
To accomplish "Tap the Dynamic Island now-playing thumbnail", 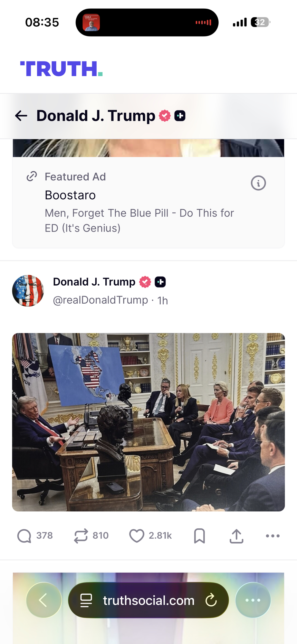I will [x=91, y=23].
